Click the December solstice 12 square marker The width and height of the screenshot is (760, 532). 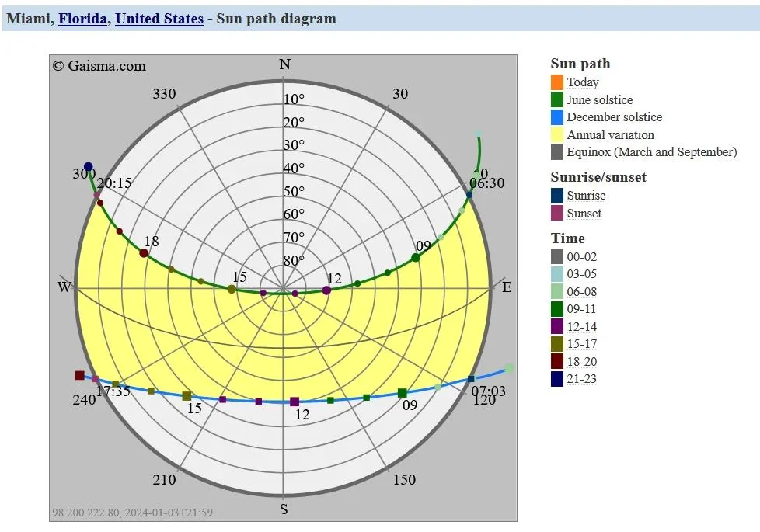(x=295, y=402)
